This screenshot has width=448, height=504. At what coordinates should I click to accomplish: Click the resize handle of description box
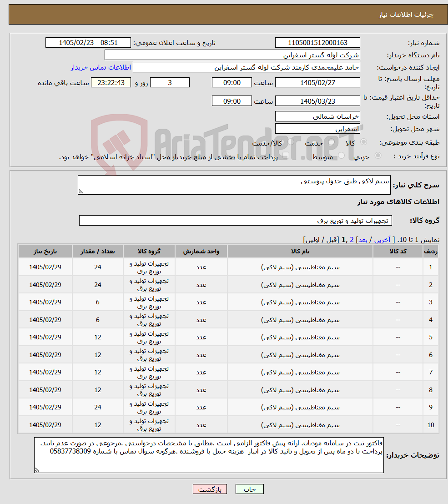(x=81, y=192)
